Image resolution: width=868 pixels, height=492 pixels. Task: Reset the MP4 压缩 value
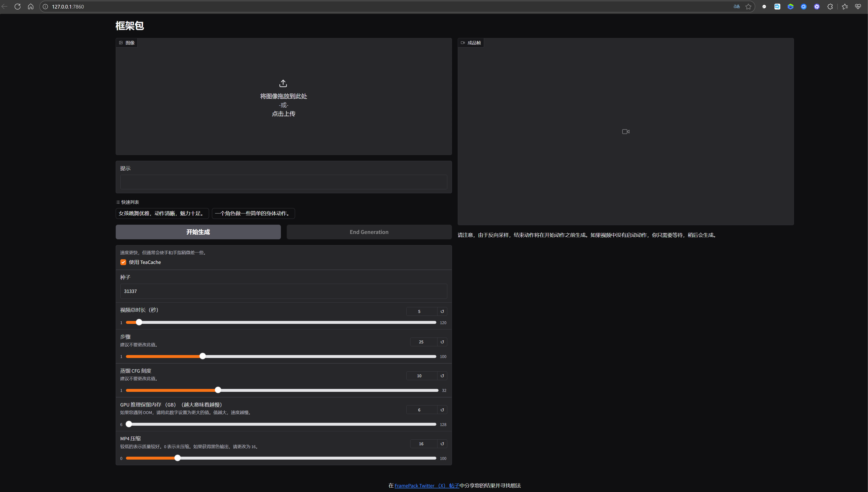point(442,444)
